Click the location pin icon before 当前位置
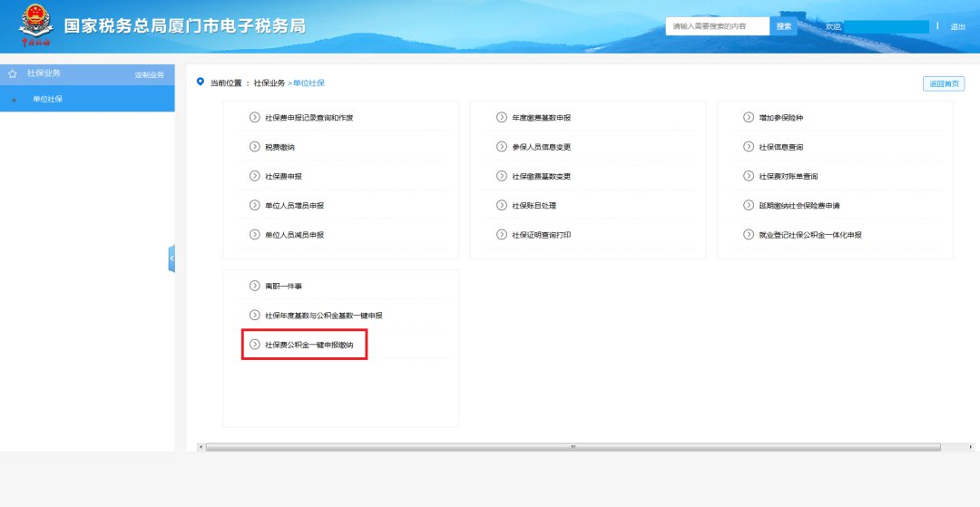The width and height of the screenshot is (980, 507). click(201, 83)
